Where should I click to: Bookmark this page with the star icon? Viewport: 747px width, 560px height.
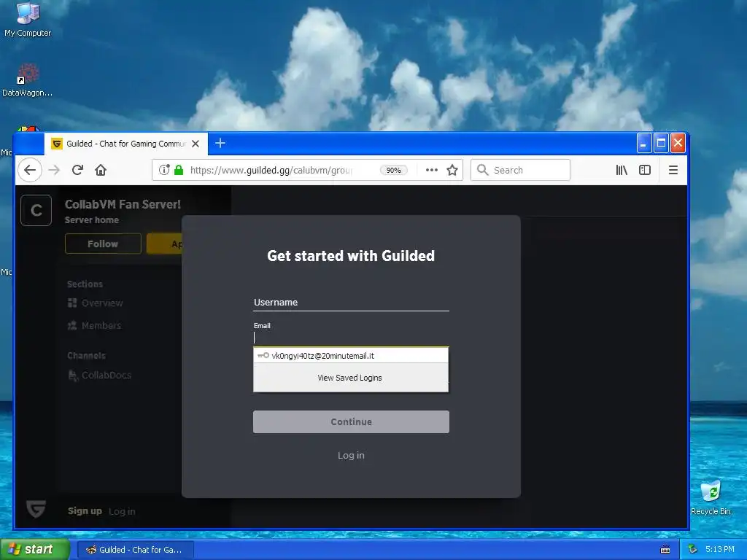click(x=452, y=170)
